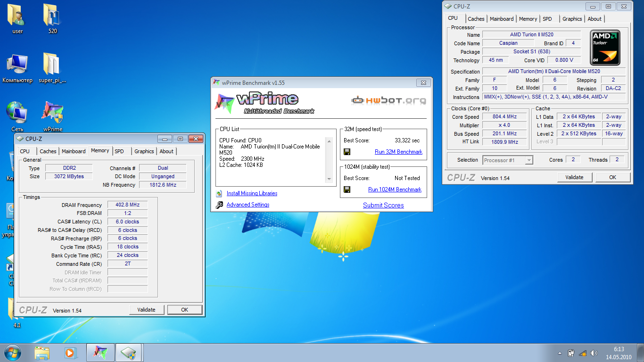Switch to Caches tab in left CPU-Z window

48,151
